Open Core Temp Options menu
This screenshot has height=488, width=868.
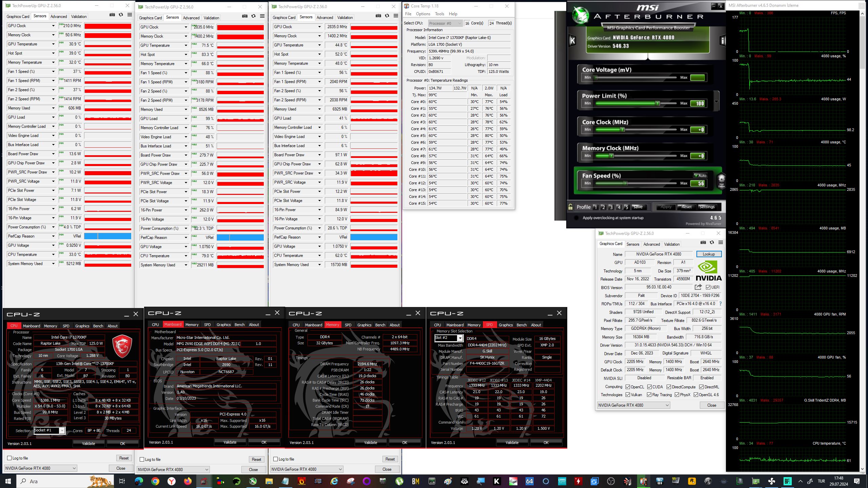coord(423,14)
